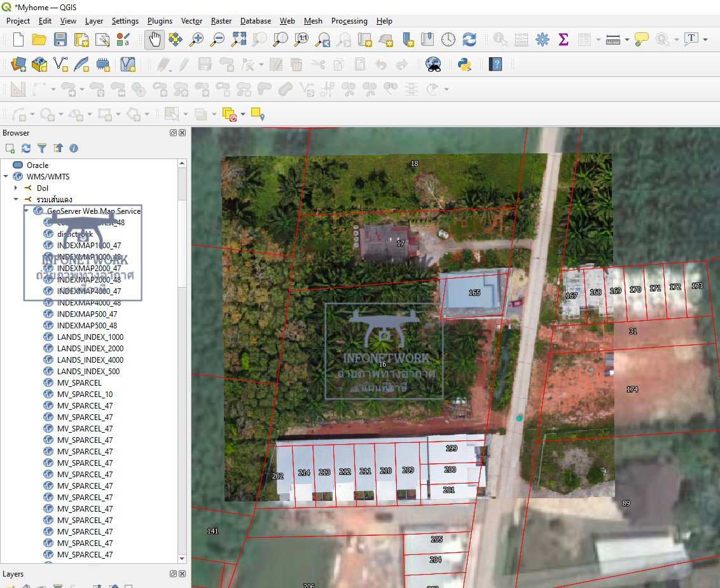Select the INDEXMAP4000_48 layer
This screenshot has width=720, height=588.
pos(88,303)
